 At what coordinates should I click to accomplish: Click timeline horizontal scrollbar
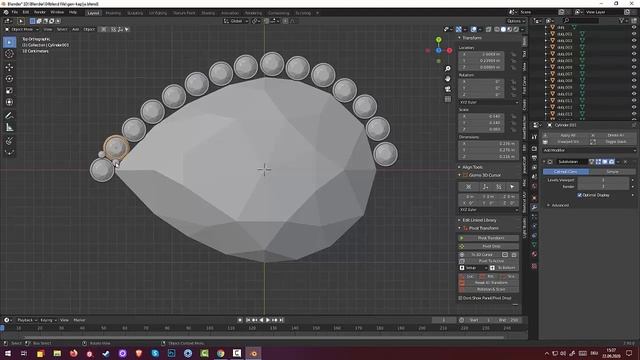263,337
